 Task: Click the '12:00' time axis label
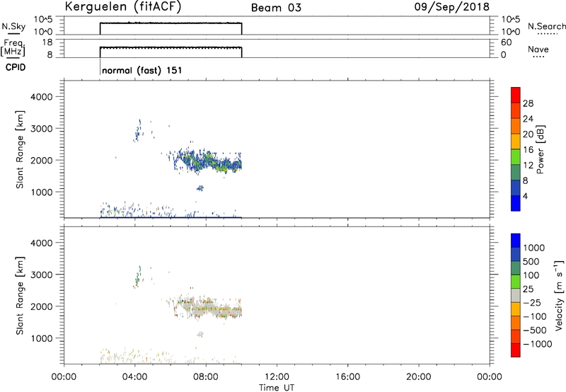tap(277, 377)
